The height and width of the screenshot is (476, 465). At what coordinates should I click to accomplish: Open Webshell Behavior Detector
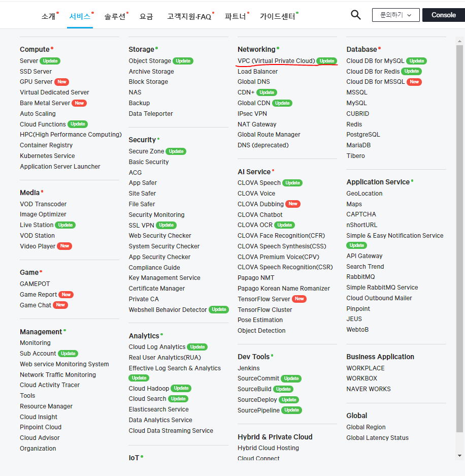coord(168,310)
